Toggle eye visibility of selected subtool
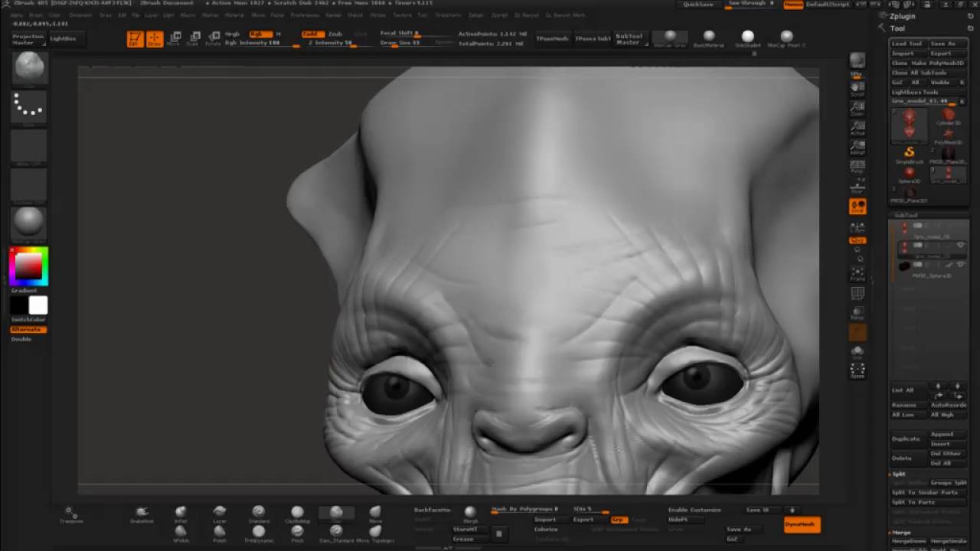Viewport: 980px width, 551px height. point(960,245)
